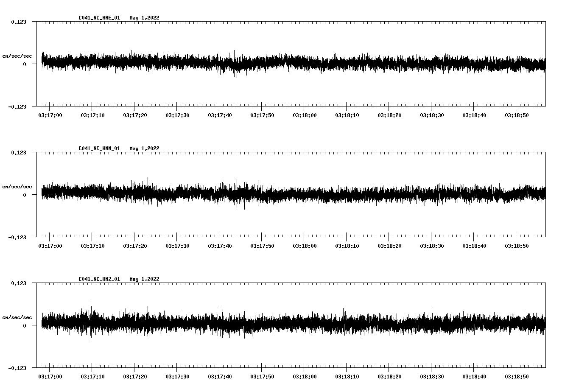Click the May 1,2022 date on HNZ plot
Viewport: 576px width, 392px height.
(x=145, y=279)
